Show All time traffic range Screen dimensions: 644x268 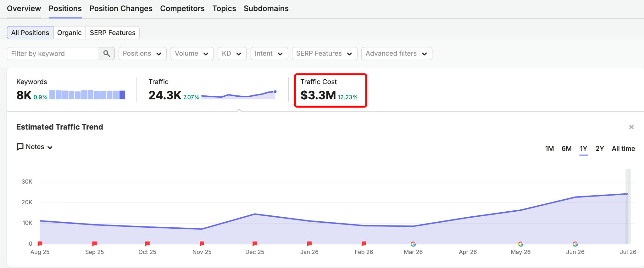[623, 149]
